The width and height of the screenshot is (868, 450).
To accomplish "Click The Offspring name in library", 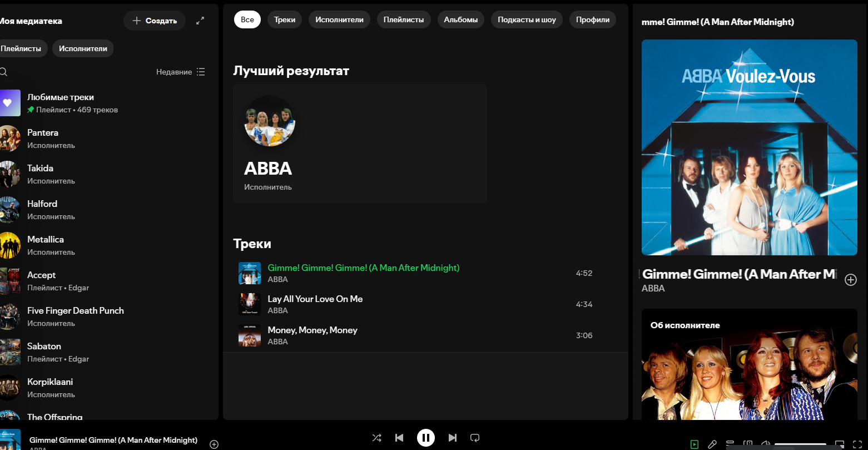I will click(x=55, y=416).
